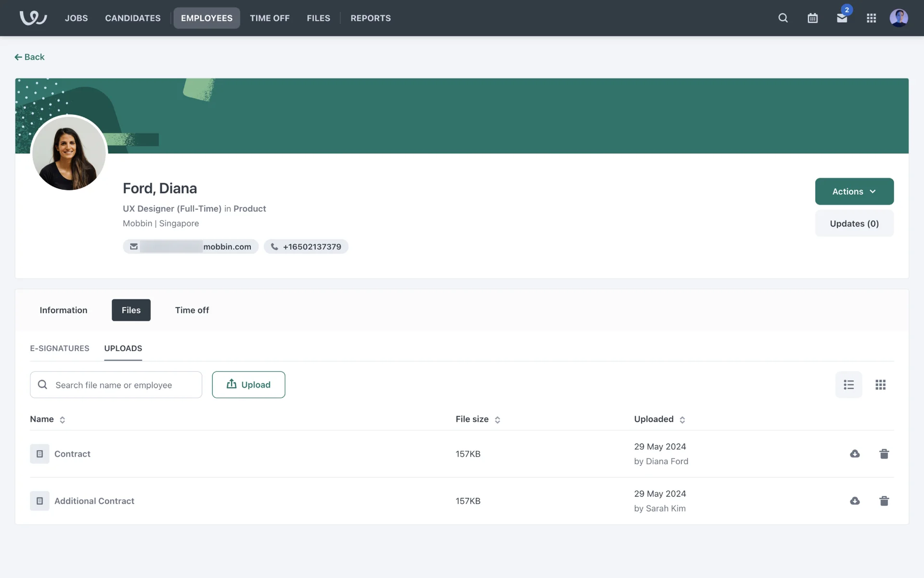Open the Time off profile tab
The image size is (924, 578).
pos(192,310)
